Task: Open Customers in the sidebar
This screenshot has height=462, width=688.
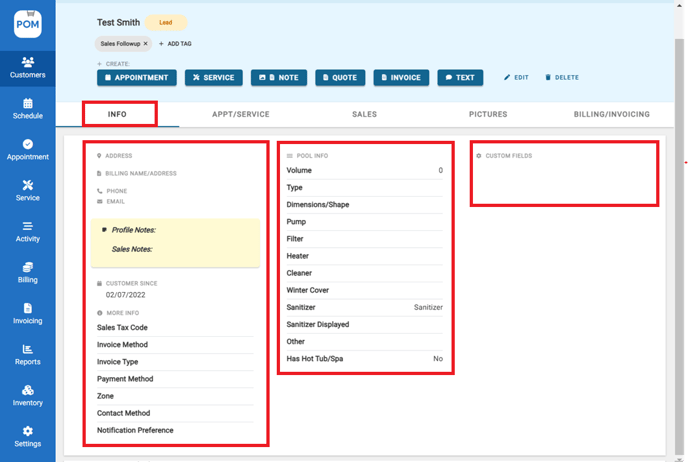Action: 27,67
